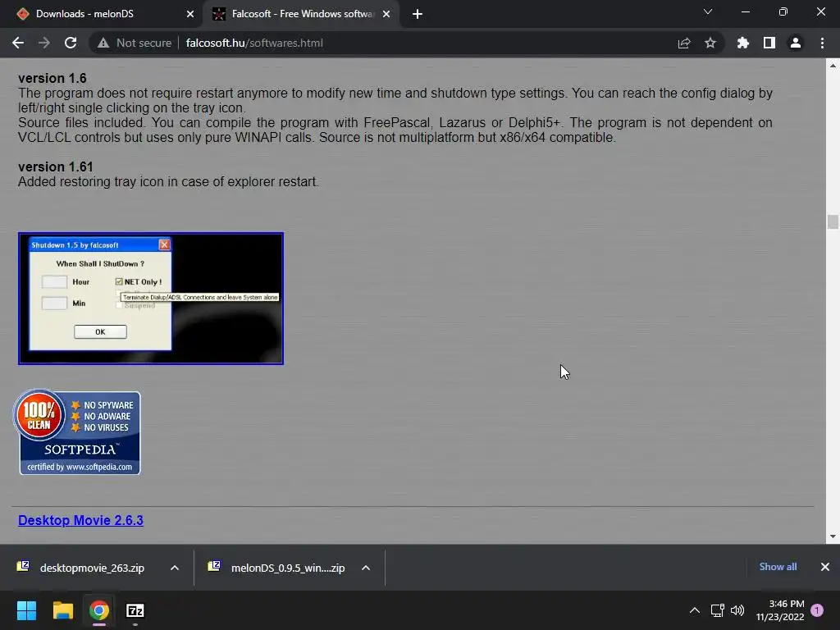Open 7-Zip from the taskbar
The image size is (840, 630).
tap(135, 610)
